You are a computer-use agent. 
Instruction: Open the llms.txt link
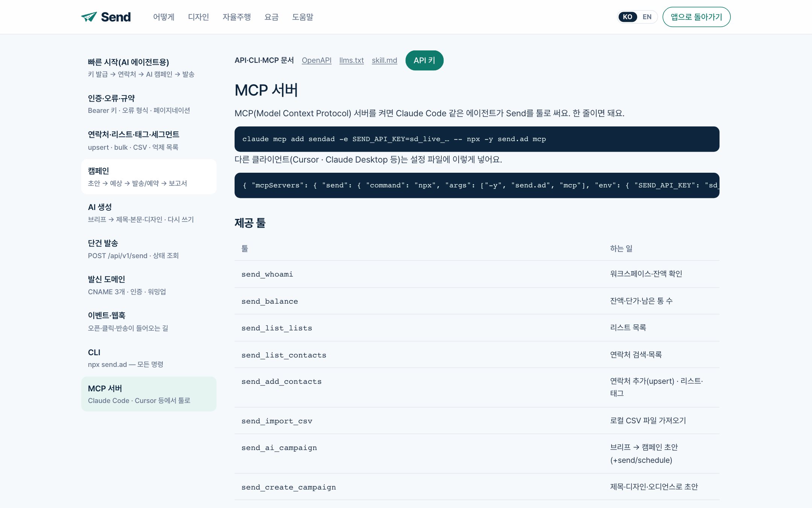(x=351, y=60)
